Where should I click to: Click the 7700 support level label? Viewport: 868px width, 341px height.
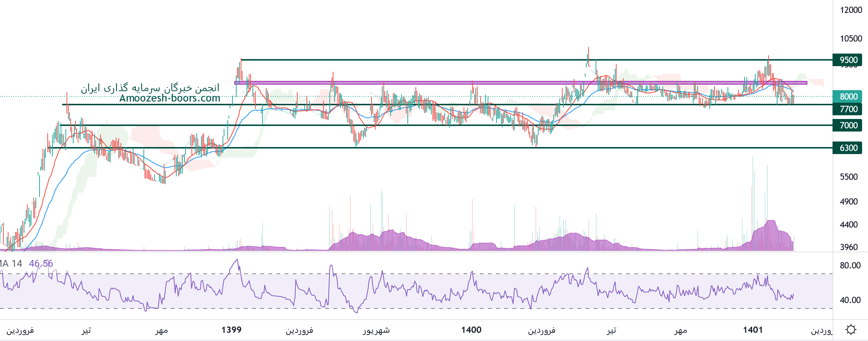click(848, 109)
